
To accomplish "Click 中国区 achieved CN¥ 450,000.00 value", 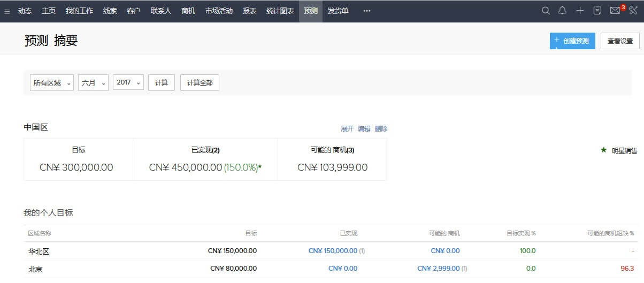I will (x=186, y=167).
